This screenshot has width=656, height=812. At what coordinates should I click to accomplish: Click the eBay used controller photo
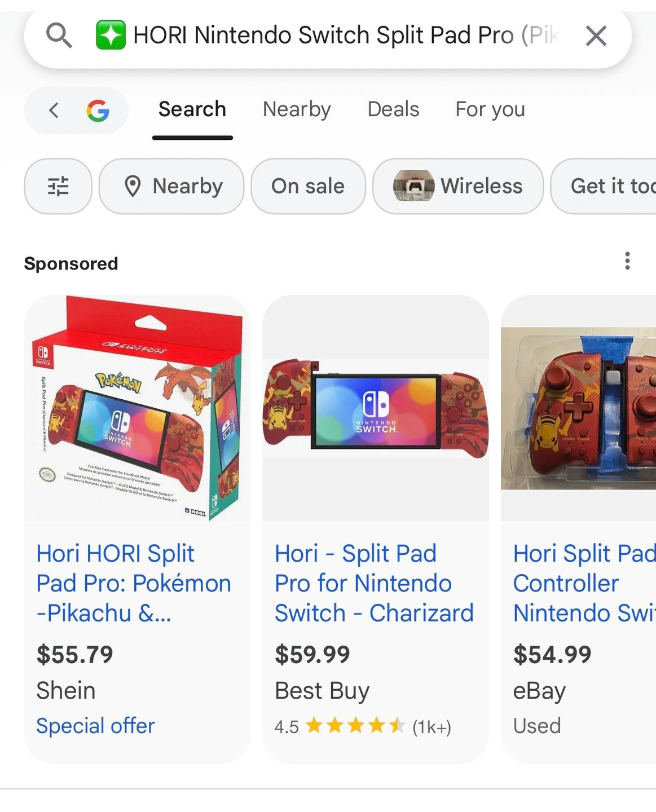tap(578, 408)
